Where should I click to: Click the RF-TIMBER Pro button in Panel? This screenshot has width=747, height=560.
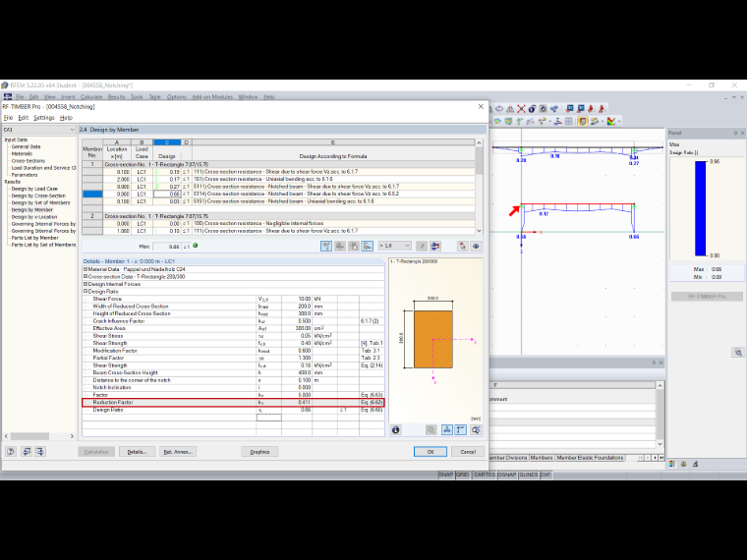tap(707, 296)
